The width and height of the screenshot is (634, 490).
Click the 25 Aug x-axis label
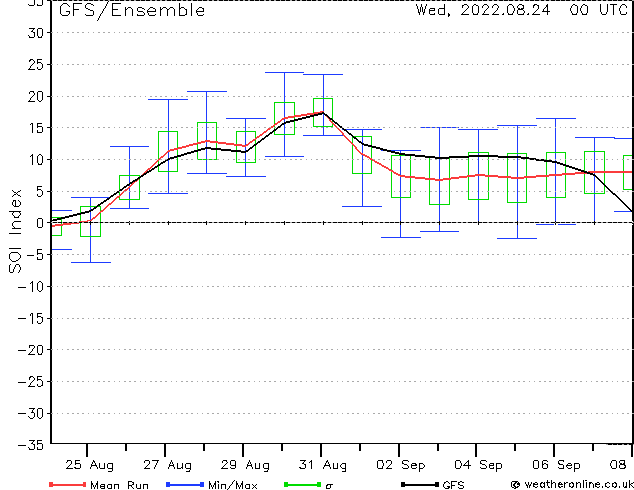(x=89, y=465)
